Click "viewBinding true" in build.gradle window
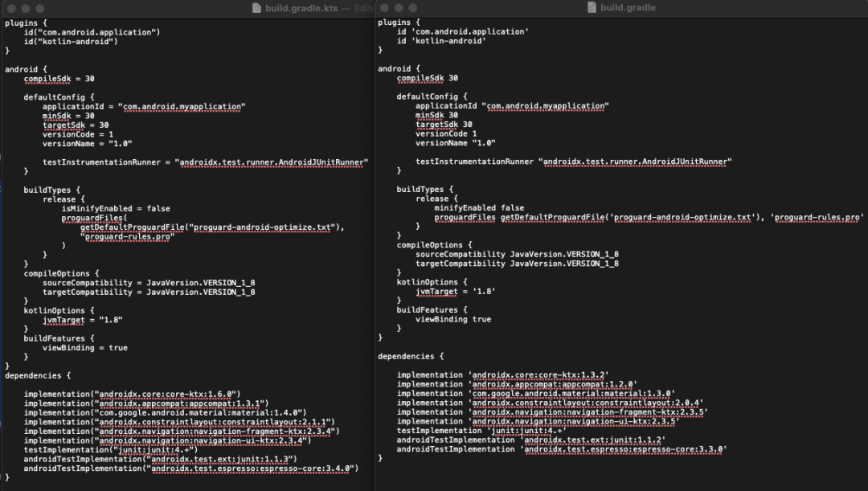Image resolution: width=868 pixels, height=491 pixels. click(453, 319)
